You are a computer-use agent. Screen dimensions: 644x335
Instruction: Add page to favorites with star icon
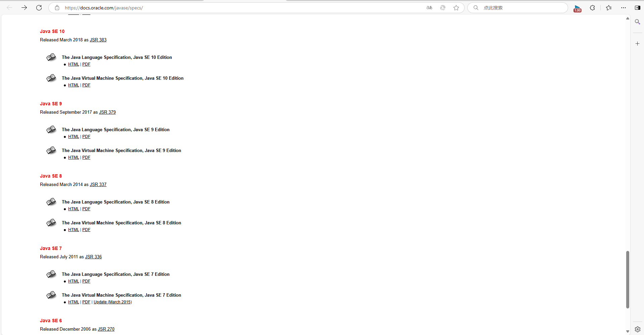pos(456,8)
